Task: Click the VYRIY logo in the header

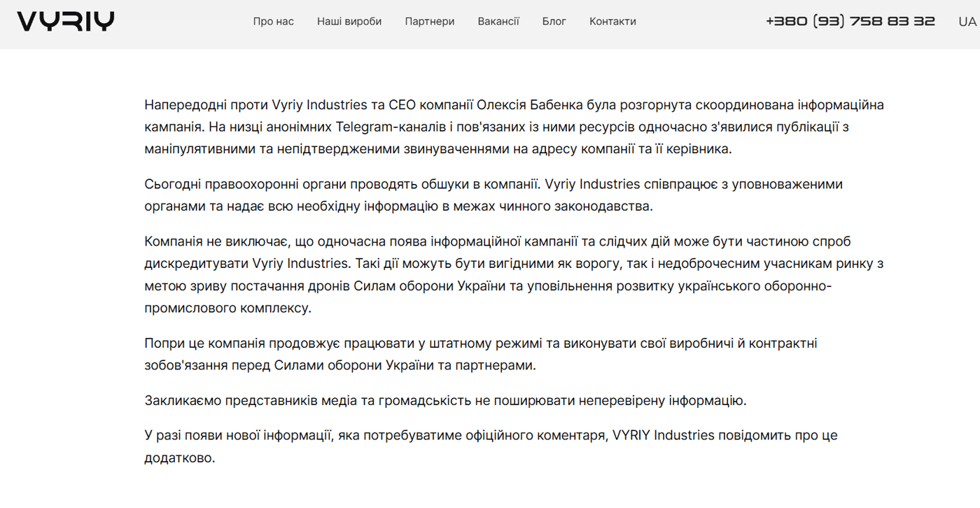Action: click(66, 21)
